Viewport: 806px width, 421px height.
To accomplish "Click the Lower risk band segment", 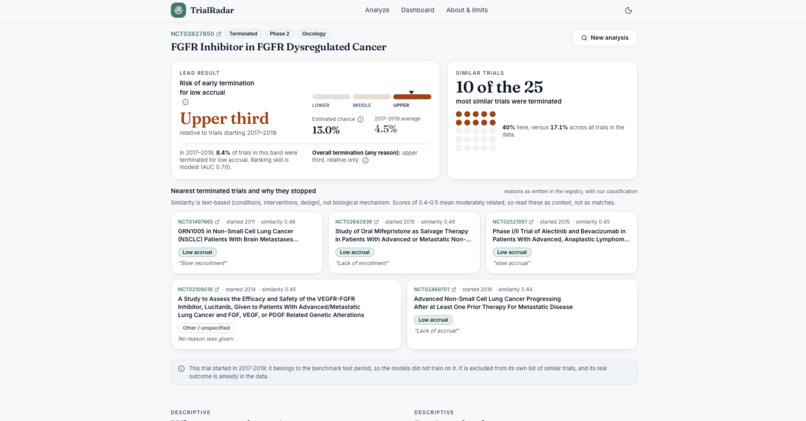I will point(331,97).
